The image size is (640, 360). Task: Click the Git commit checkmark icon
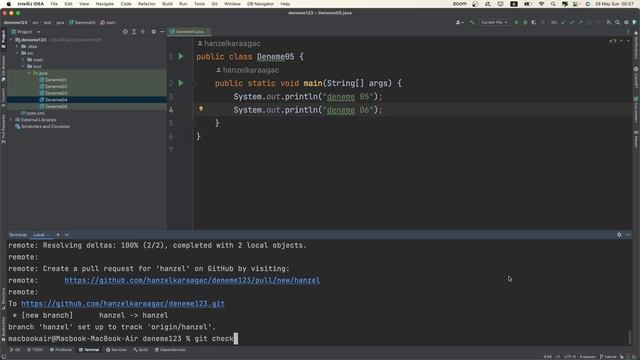coord(572,22)
